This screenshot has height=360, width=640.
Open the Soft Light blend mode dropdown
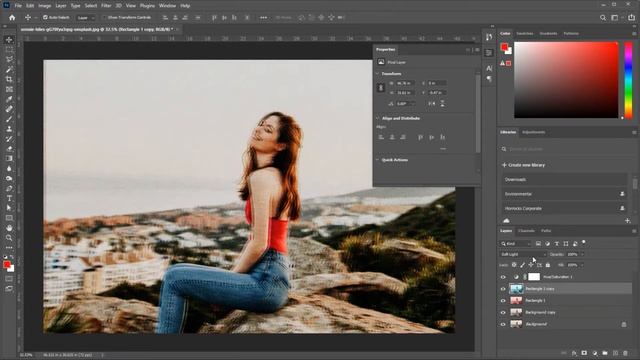(x=523, y=254)
